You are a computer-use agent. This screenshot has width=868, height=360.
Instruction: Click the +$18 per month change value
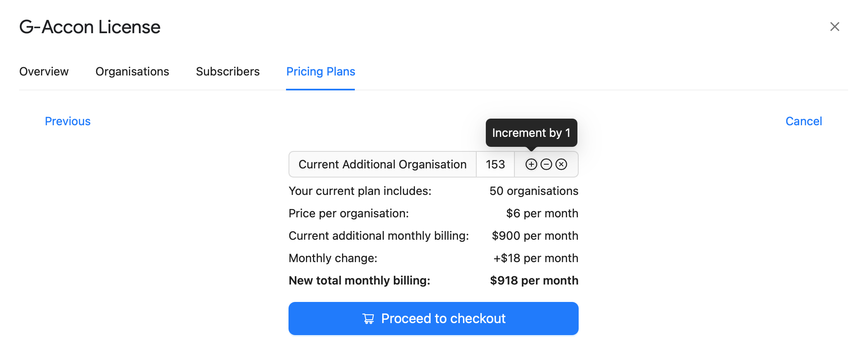point(536,258)
